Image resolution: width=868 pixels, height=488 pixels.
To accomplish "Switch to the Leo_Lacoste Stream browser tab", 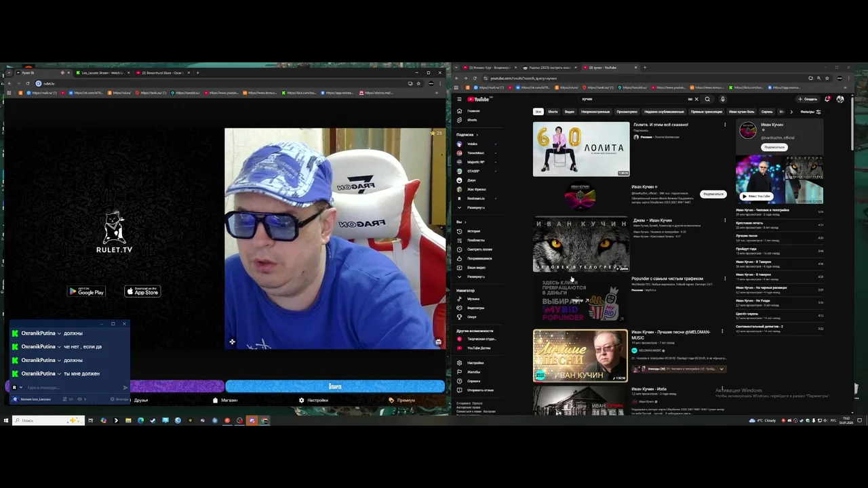I will (102, 73).
